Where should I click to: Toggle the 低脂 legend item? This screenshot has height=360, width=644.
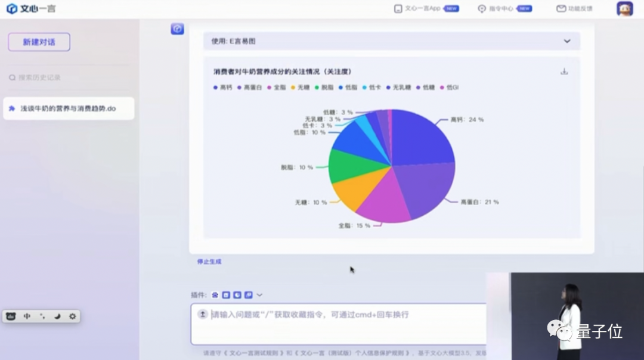[x=348, y=88]
